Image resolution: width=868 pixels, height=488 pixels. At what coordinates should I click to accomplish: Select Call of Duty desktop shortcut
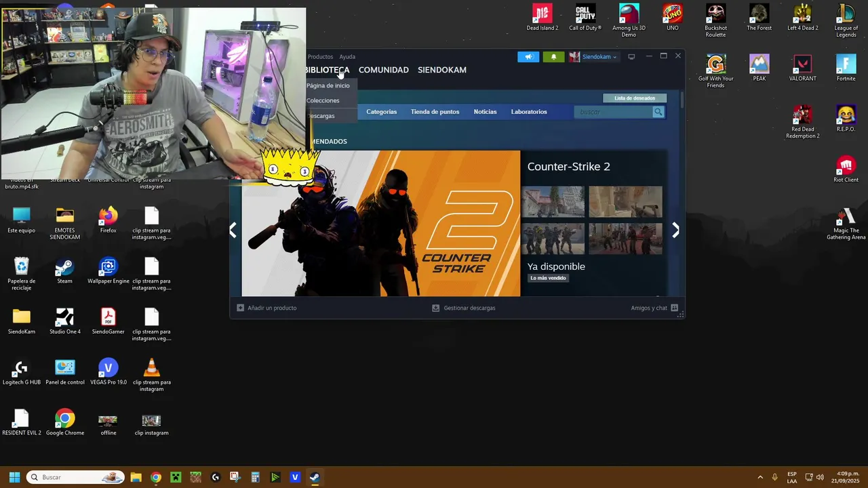point(585,18)
